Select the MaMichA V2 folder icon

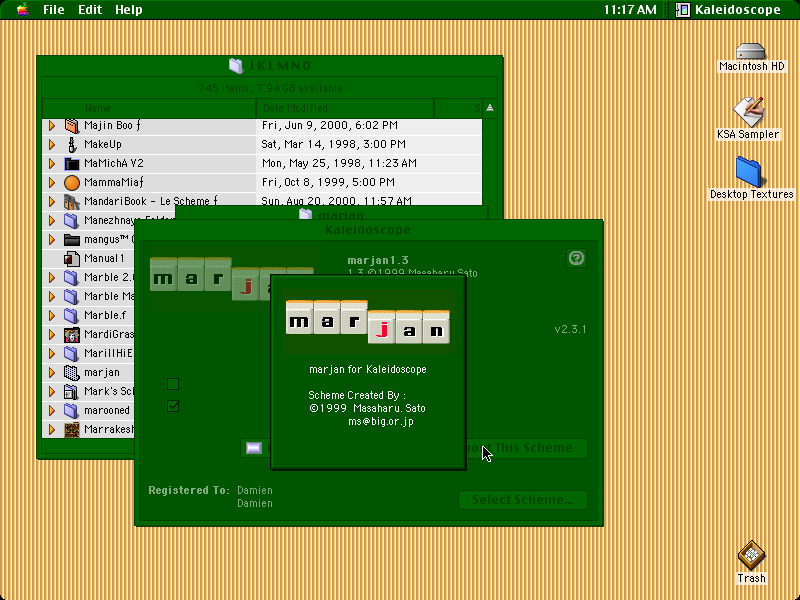click(72, 163)
